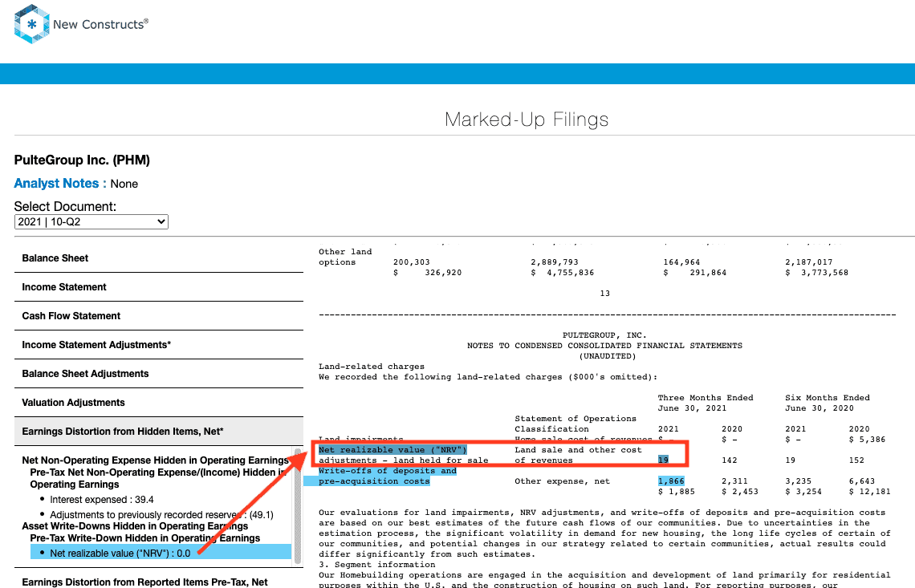Click the value 152 in NRV row
This screenshot has width=915, height=588.
tap(856, 460)
